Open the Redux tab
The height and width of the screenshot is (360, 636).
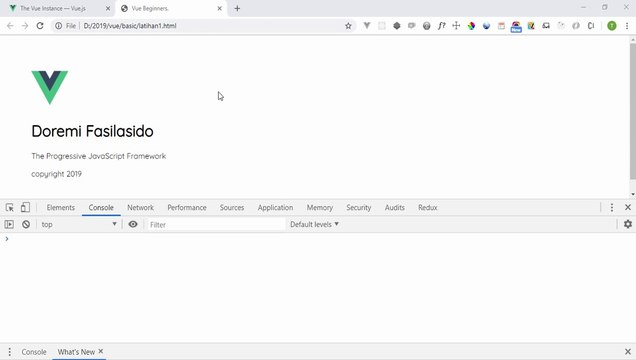tap(428, 208)
